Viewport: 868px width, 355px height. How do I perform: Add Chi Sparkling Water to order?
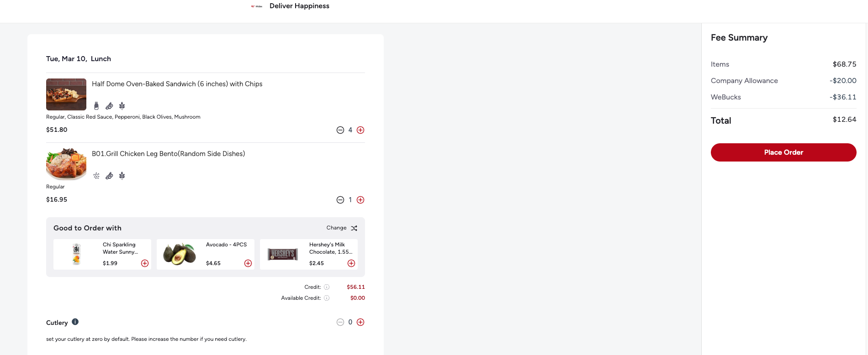coord(145,263)
